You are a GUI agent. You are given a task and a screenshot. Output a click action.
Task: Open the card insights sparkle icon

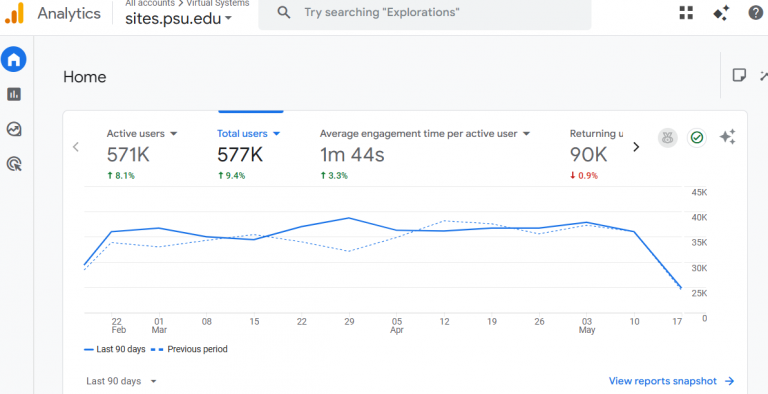[x=727, y=137]
